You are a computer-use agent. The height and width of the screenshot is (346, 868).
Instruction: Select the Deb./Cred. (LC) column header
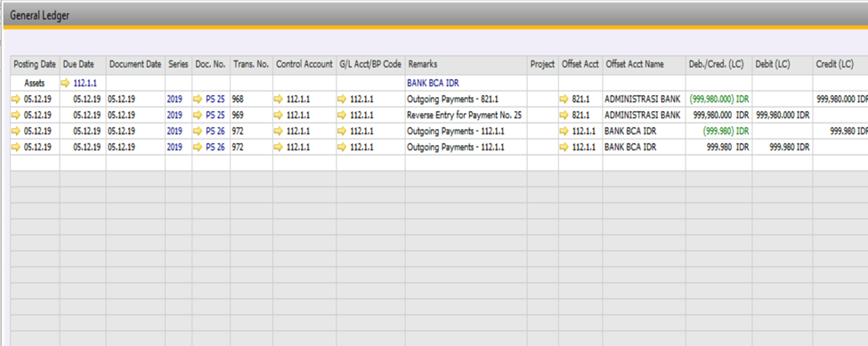pos(718,65)
